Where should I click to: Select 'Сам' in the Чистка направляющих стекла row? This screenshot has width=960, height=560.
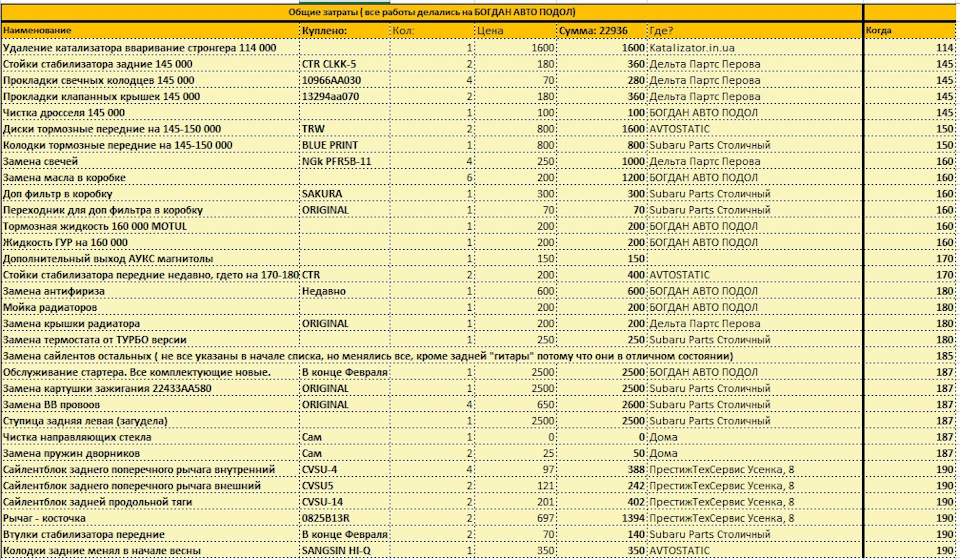click(x=345, y=437)
